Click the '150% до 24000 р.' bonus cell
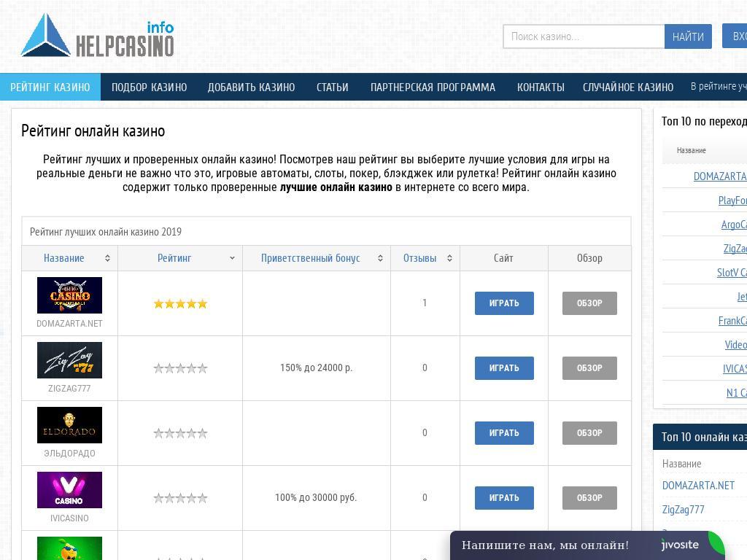 coord(317,367)
